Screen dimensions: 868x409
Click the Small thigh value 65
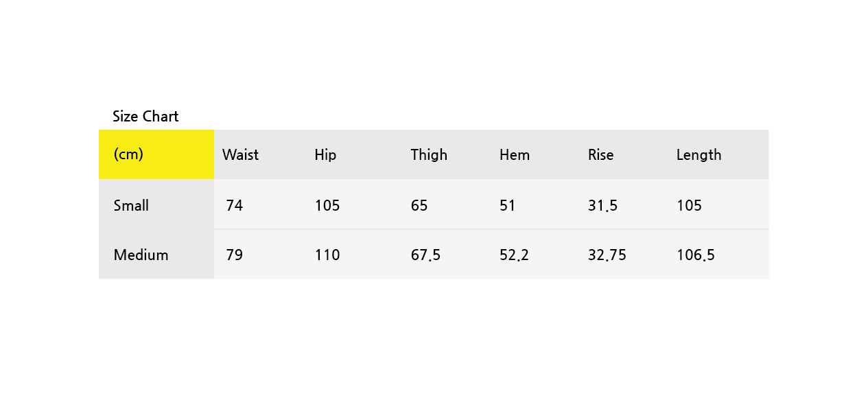419,205
